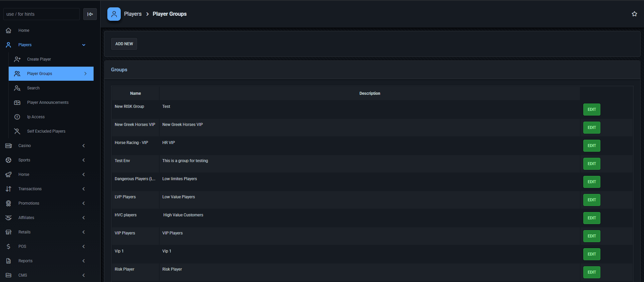Open the Search players menu item
This screenshot has height=282, width=644.
[33, 88]
